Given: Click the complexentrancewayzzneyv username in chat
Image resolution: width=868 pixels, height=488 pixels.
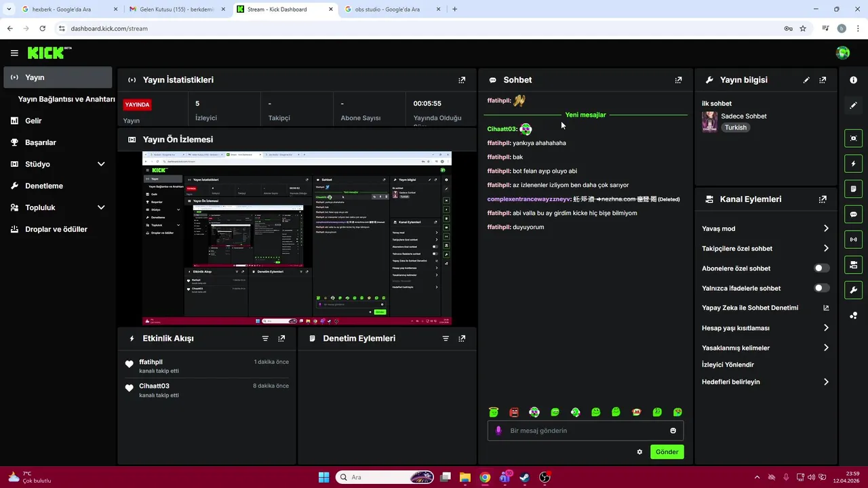Looking at the screenshot, I should [x=529, y=199].
